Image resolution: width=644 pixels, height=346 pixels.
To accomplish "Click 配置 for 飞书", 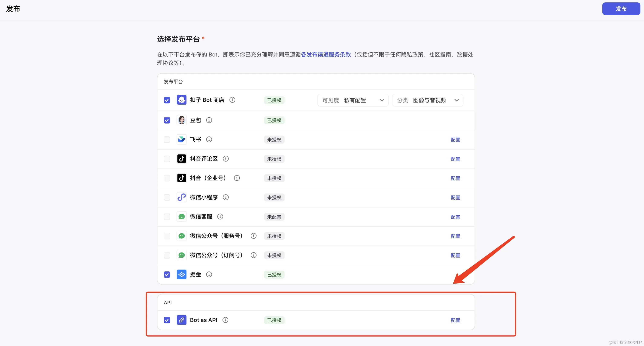I will 455,140.
